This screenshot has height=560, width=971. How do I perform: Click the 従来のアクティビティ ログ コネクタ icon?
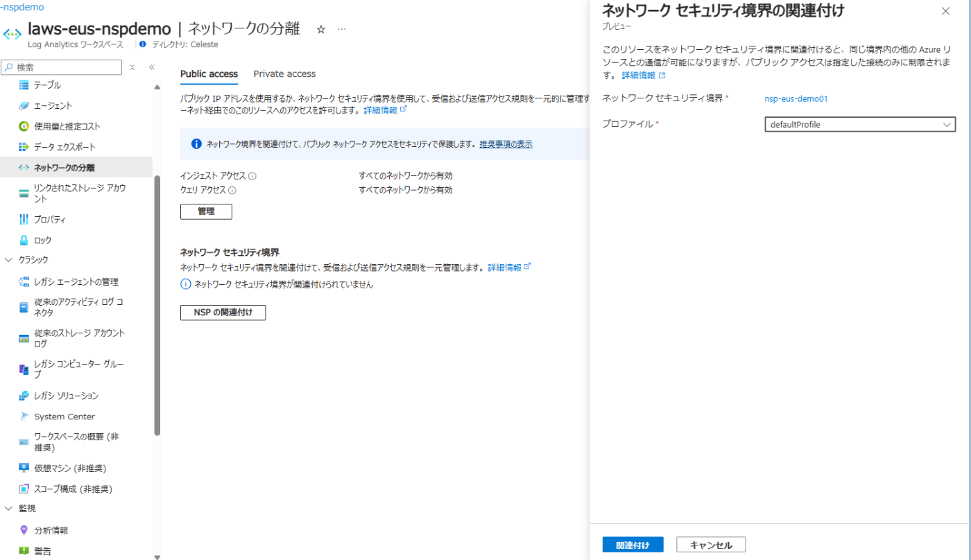24,307
